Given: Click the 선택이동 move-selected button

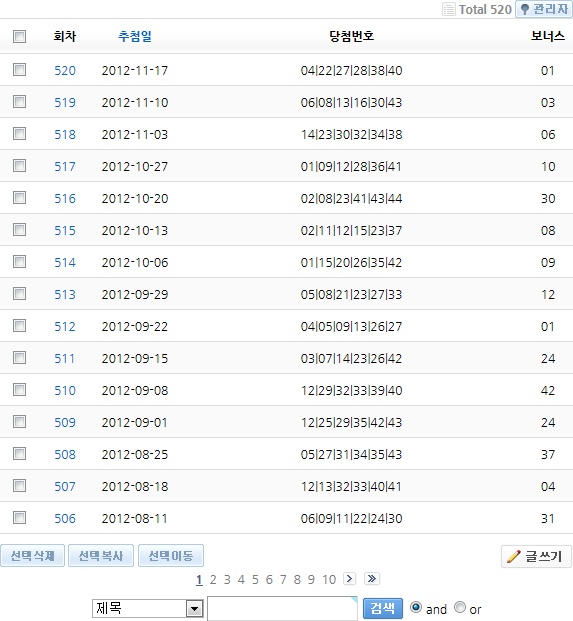Looking at the screenshot, I should tap(171, 556).
